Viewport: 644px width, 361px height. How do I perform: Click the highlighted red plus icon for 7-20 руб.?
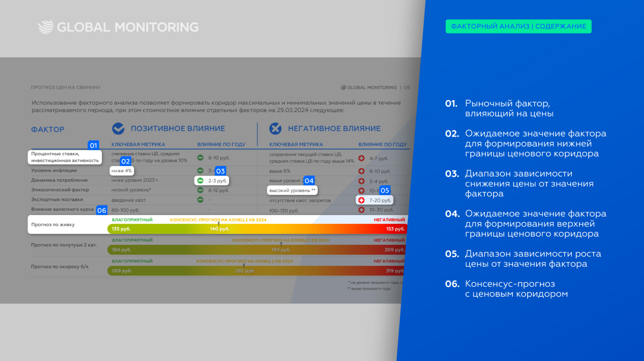tap(362, 200)
